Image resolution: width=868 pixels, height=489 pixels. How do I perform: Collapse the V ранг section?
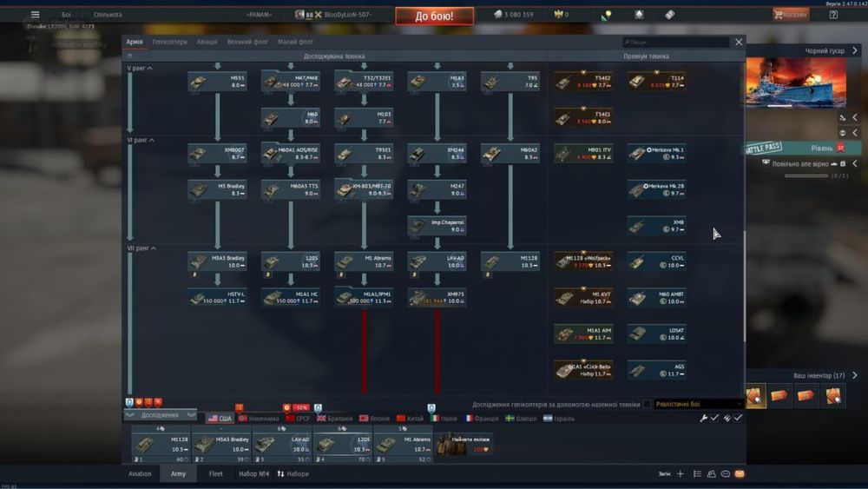click(x=140, y=68)
